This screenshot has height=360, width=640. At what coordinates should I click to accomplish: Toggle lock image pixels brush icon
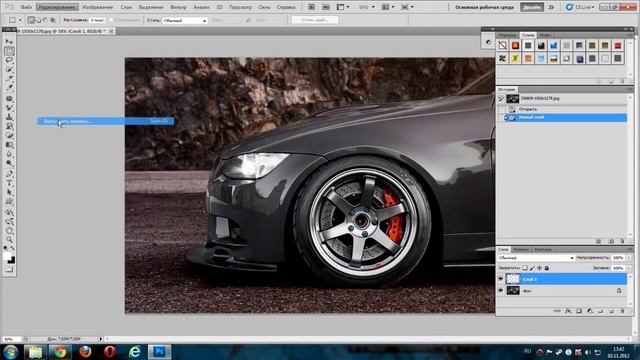click(532, 268)
